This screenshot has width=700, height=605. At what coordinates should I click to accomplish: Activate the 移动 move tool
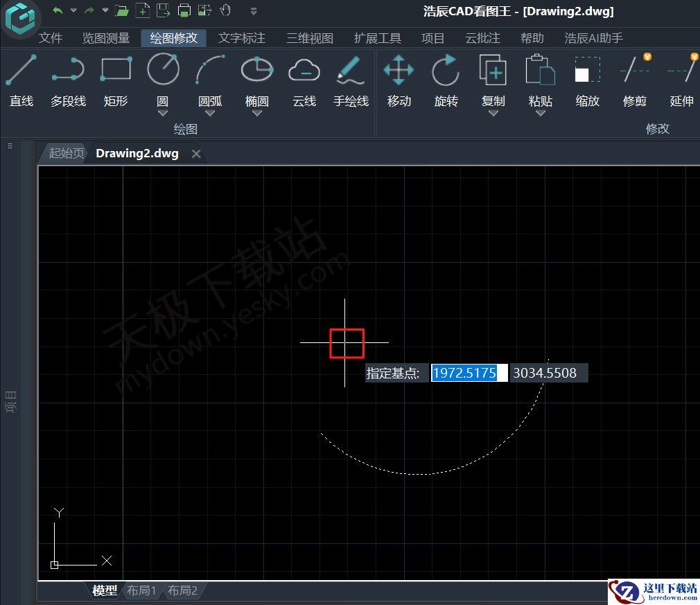click(x=399, y=80)
